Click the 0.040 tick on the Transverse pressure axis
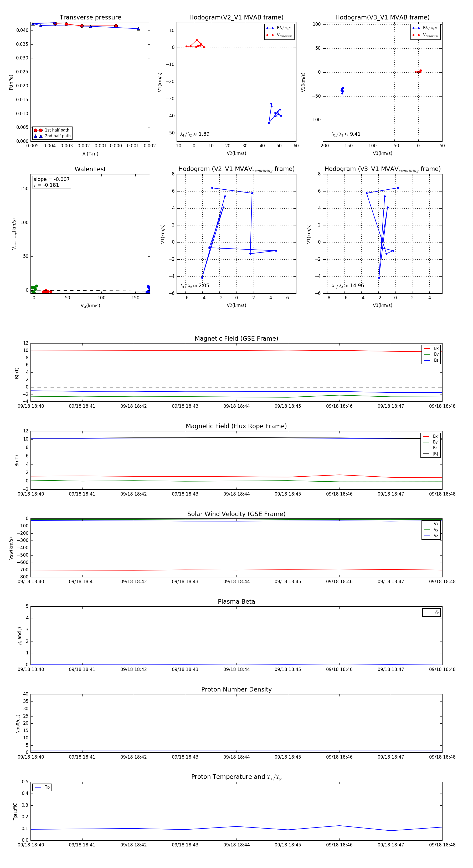Screen dimensions: 473x868 tap(22, 30)
